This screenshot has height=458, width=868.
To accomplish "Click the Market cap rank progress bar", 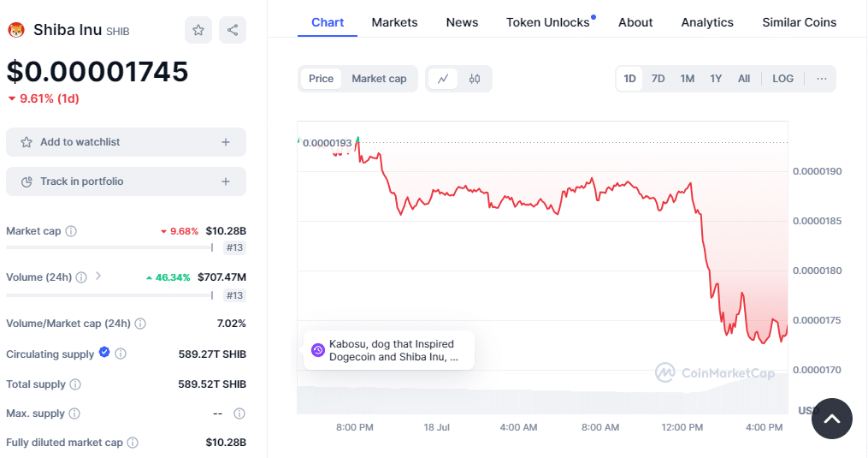I will 109,248.
